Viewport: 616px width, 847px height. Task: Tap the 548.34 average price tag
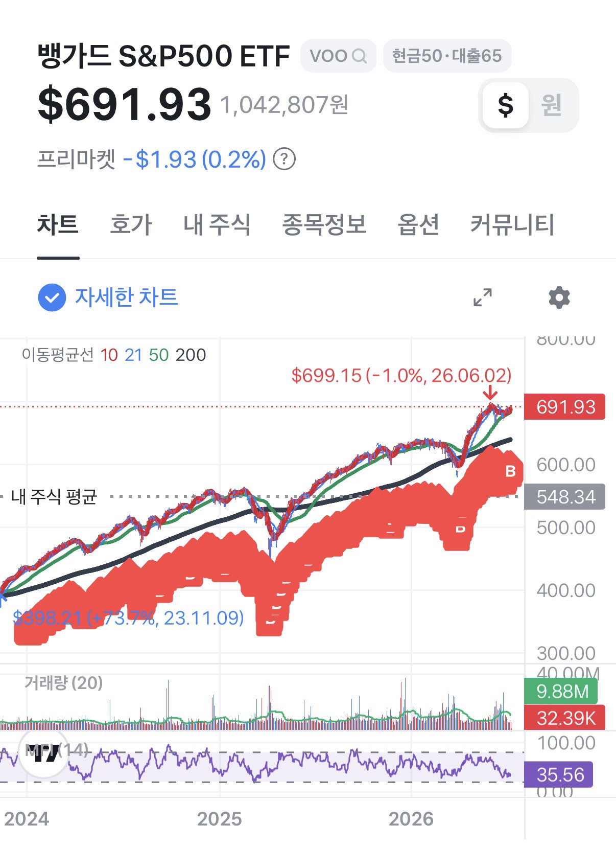point(565,496)
